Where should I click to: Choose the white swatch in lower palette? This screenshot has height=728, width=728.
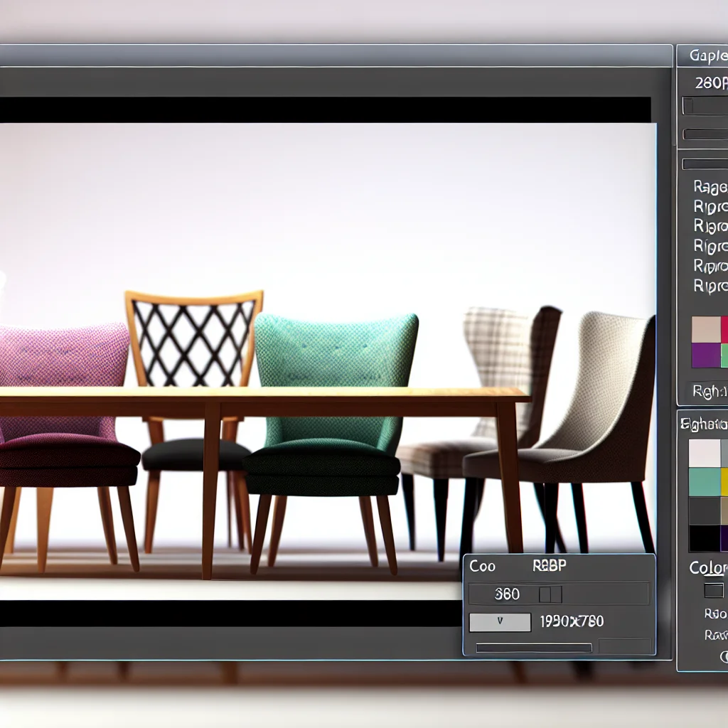click(x=704, y=453)
